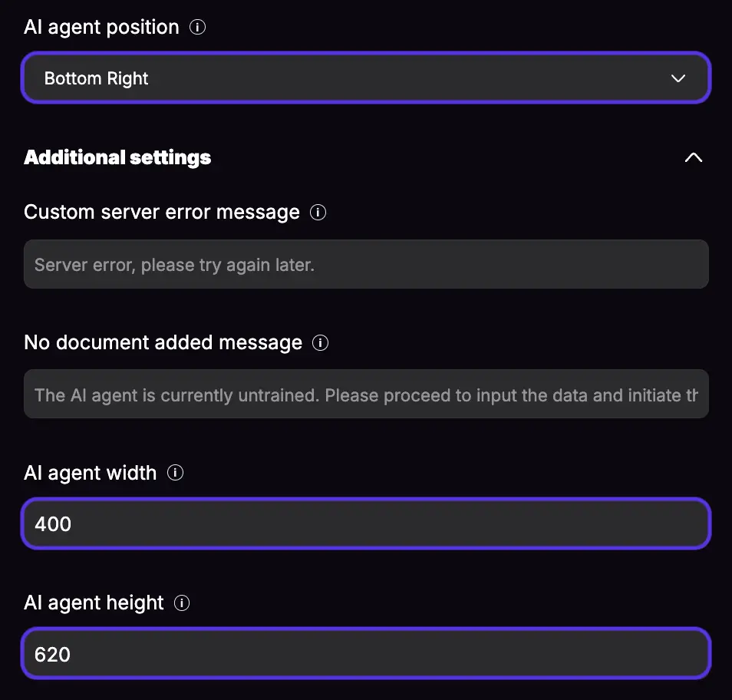Click the No document added message label
The height and width of the screenshot is (700, 732).
click(163, 342)
